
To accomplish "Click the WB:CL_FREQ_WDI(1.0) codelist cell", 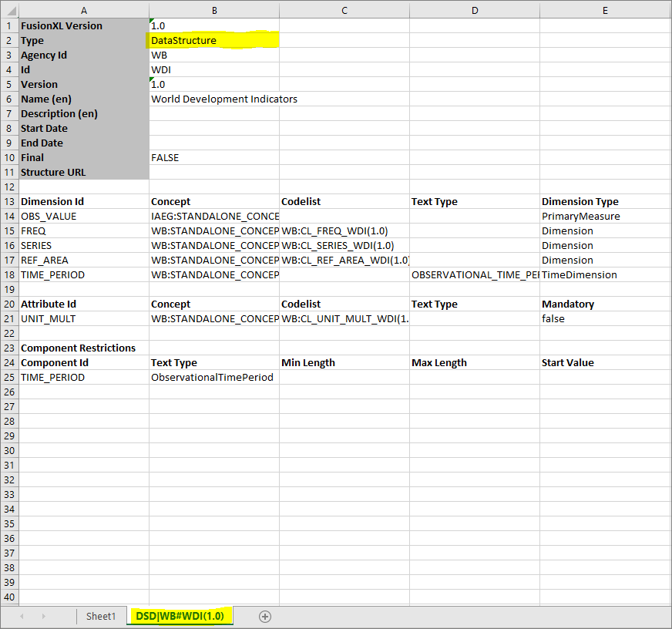I will point(334,231).
